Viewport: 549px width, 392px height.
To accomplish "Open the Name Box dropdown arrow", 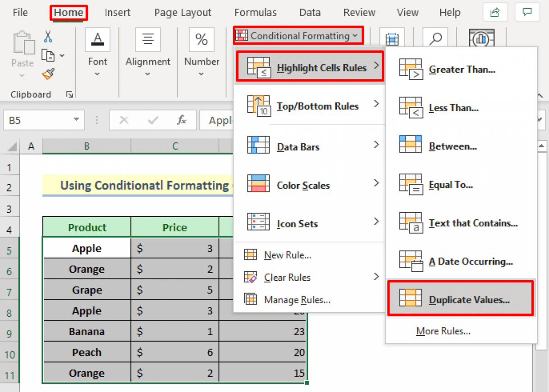I will click(x=76, y=120).
